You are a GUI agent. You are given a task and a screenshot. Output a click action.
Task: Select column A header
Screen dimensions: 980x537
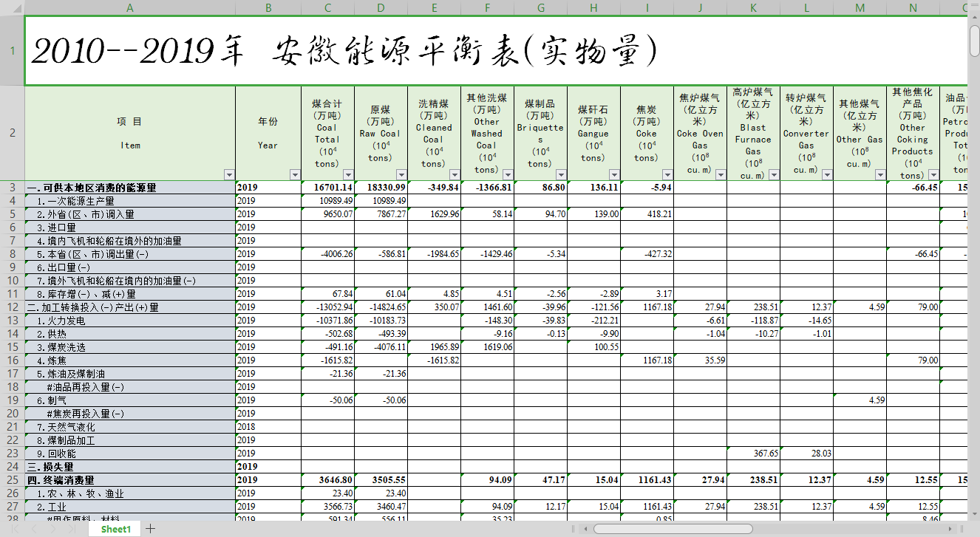point(130,7)
